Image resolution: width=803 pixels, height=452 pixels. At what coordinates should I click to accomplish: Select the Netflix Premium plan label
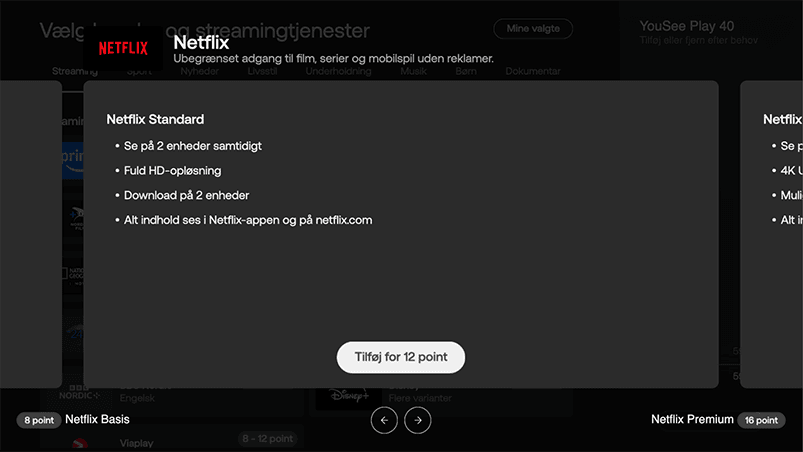click(x=692, y=419)
